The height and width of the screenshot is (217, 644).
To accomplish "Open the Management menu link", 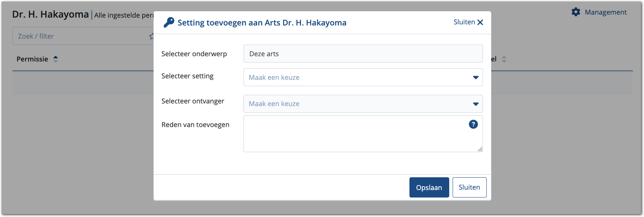I will point(605,12).
